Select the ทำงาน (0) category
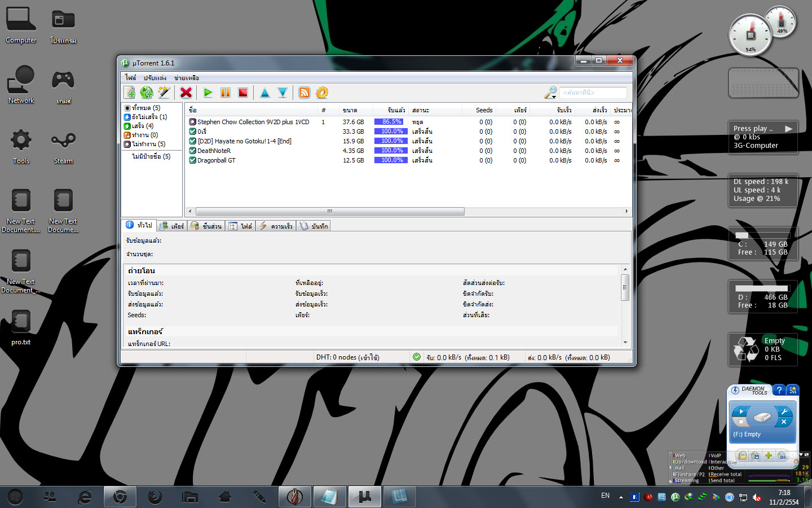Viewport: 812px width, 508px height. (x=145, y=135)
